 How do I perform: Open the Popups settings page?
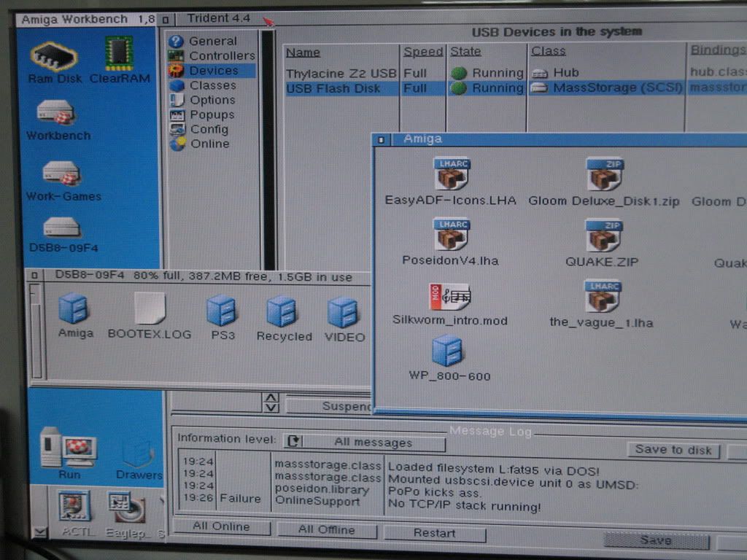pyautogui.click(x=212, y=114)
